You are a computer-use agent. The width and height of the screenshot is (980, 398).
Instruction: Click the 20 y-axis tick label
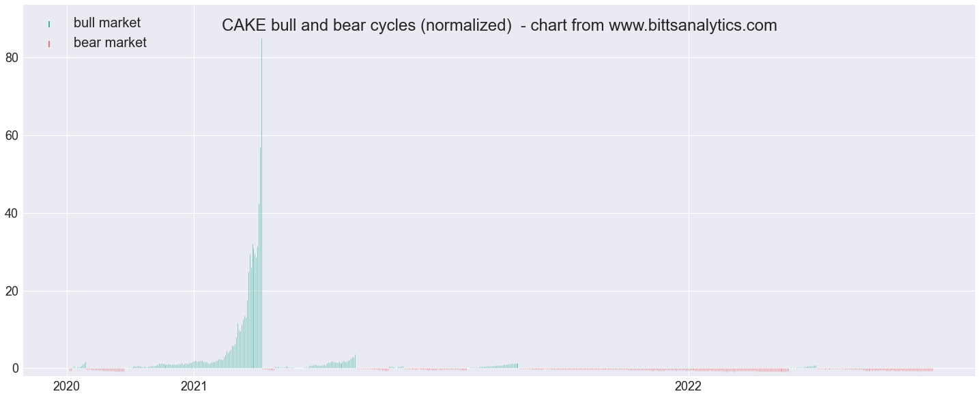[x=12, y=291]
